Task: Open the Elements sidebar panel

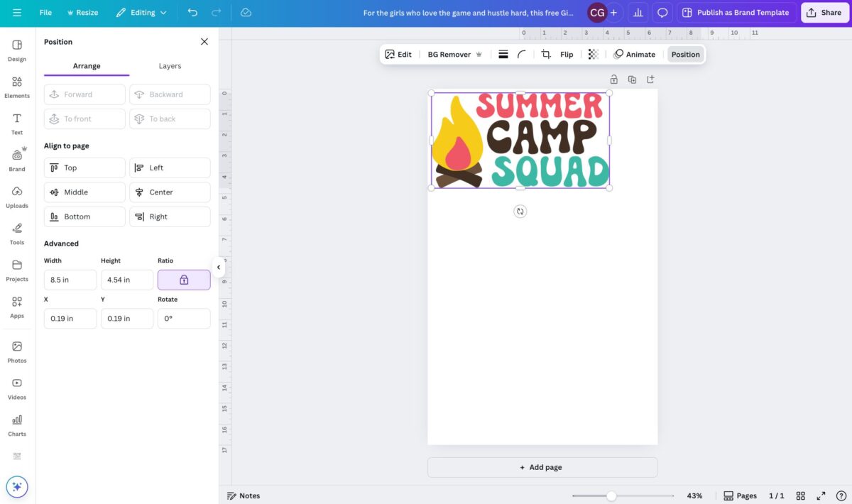Action: [x=17, y=87]
